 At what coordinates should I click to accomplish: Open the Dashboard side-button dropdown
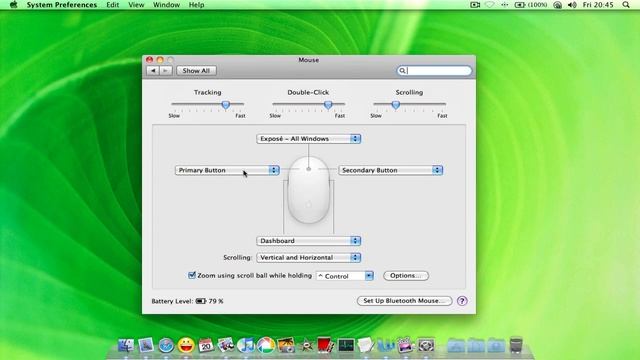pos(309,241)
